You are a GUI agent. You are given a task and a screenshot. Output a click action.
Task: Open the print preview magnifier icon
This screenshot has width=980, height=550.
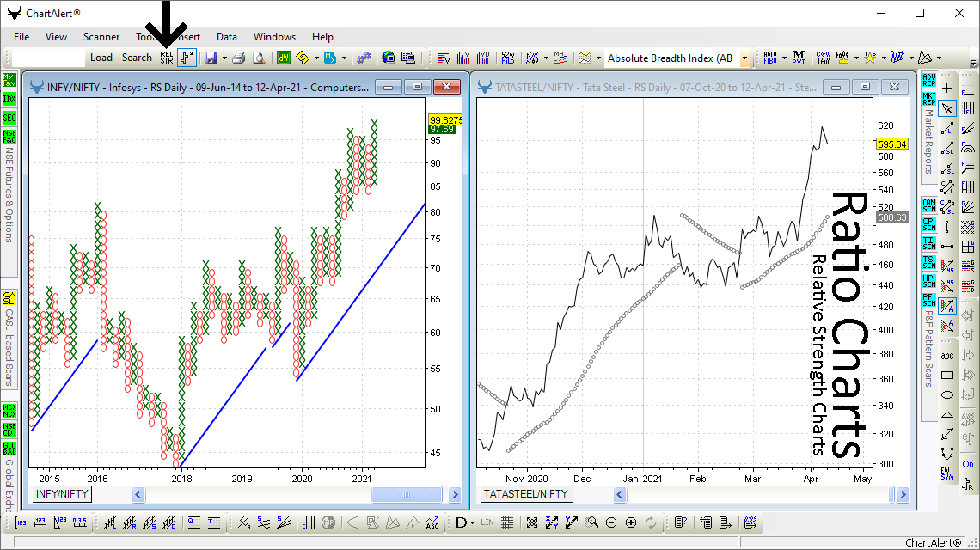(259, 58)
